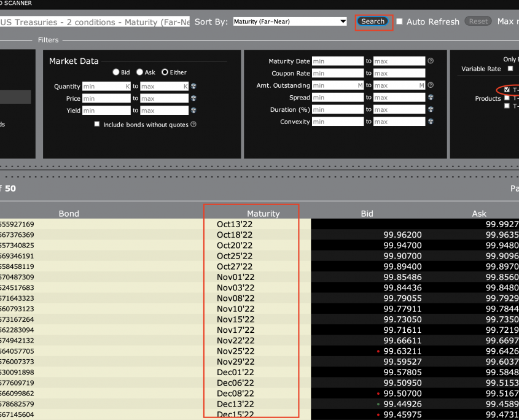Check Include bonds without quotes
The height and width of the screenshot is (420, 519).
point(97,125)
